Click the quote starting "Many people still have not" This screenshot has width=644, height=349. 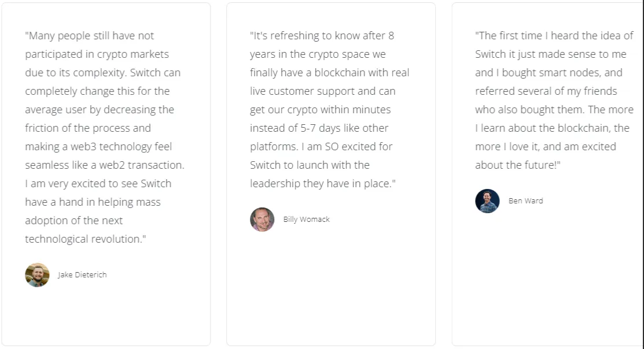[105, 138]
